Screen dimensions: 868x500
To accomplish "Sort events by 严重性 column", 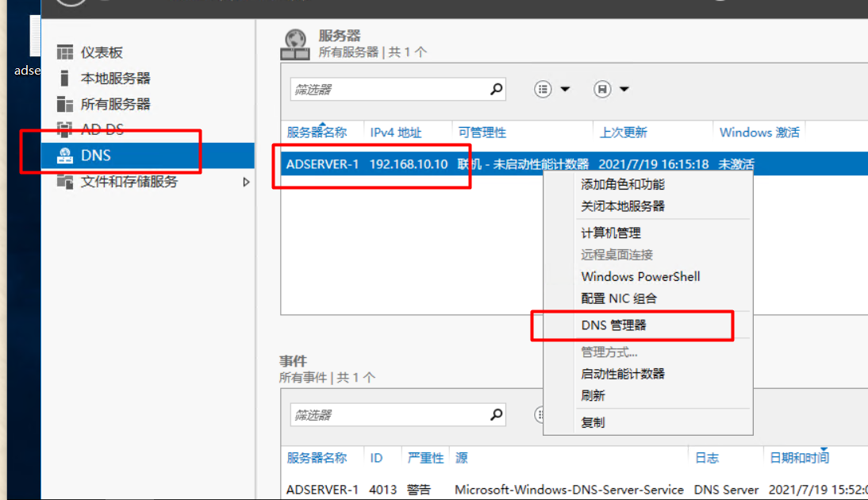I will coord(426,458).
